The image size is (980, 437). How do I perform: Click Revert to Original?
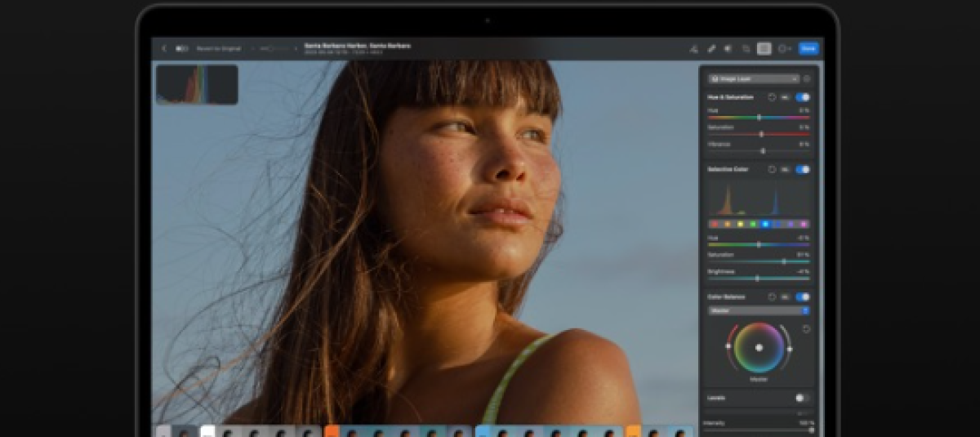(219, 48)
